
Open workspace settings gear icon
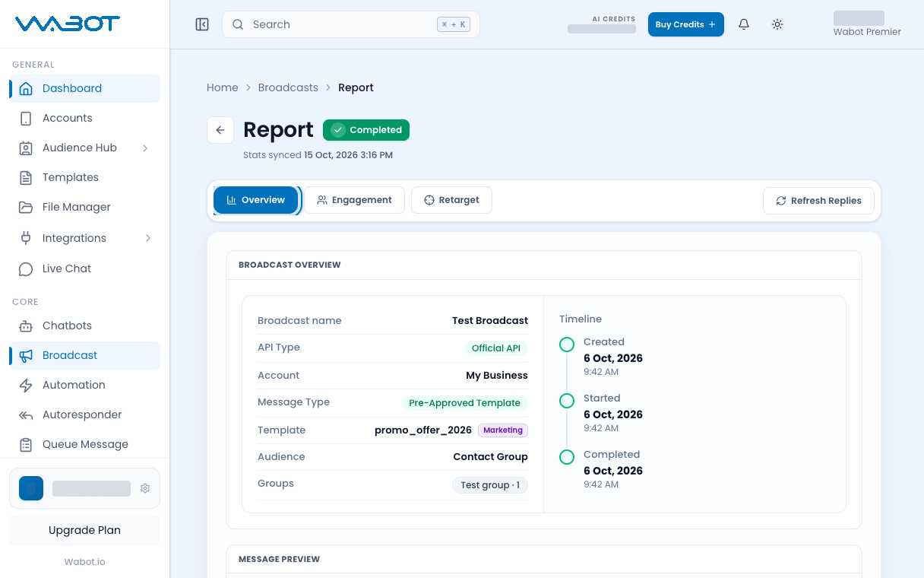pos(145,488)
